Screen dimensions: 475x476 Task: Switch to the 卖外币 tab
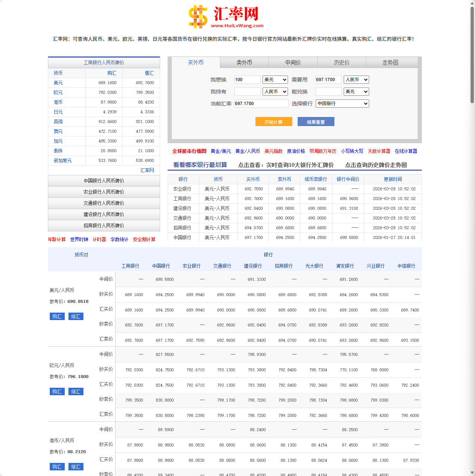pyautogui.click(x=244, y=62)
